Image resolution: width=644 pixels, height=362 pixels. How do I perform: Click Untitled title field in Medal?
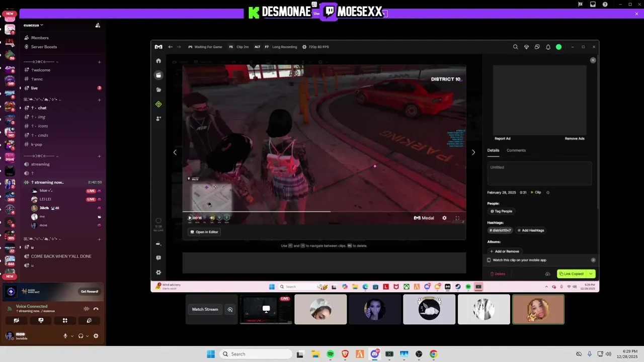pyautogui.click(x=539, y=173)
